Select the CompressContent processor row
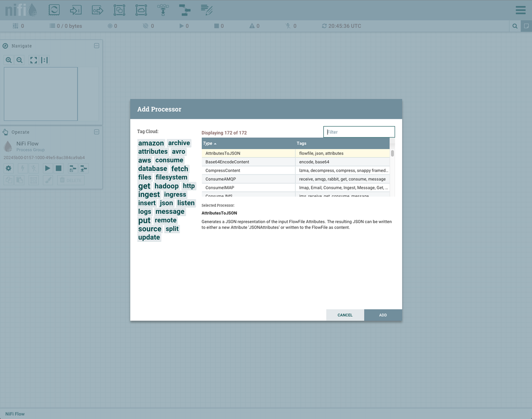Screen dimensions: 532x419 pos(296,170)
